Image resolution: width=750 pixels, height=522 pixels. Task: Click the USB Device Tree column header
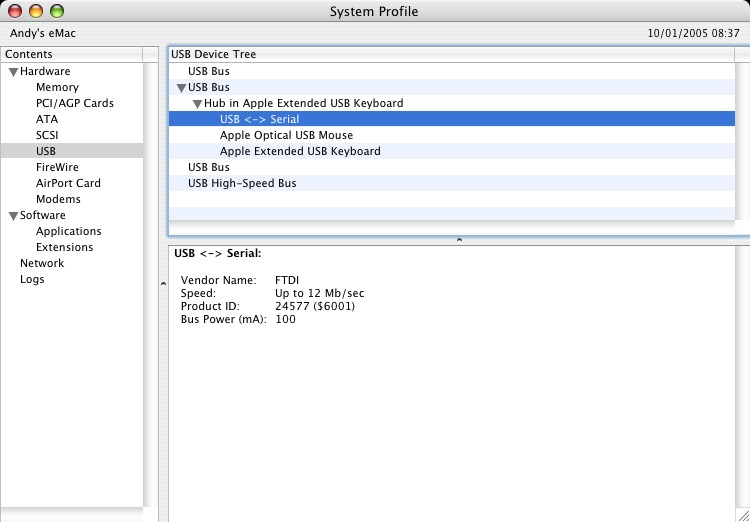[x=452, y=54]
